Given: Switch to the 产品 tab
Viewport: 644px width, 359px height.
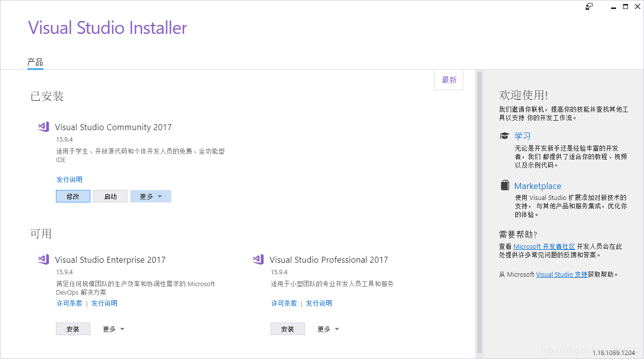Looking at the screenshot, I should [35, 62].
